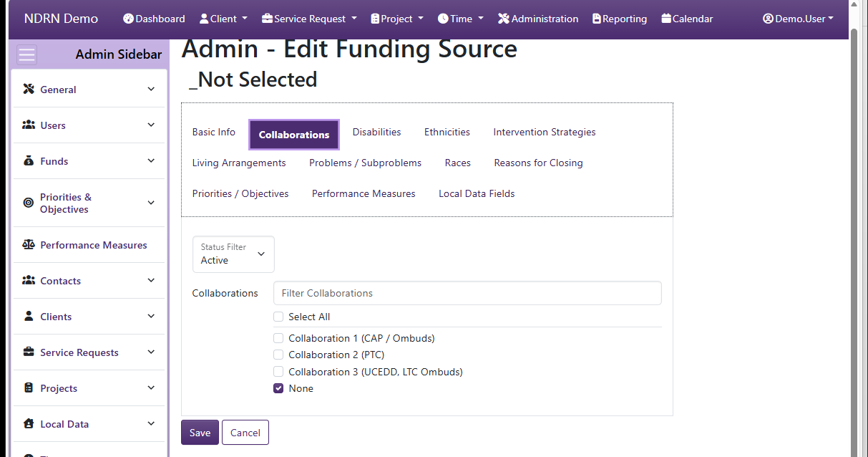
Task: Select the Collaborations tab
Action: tap(294, 135)
